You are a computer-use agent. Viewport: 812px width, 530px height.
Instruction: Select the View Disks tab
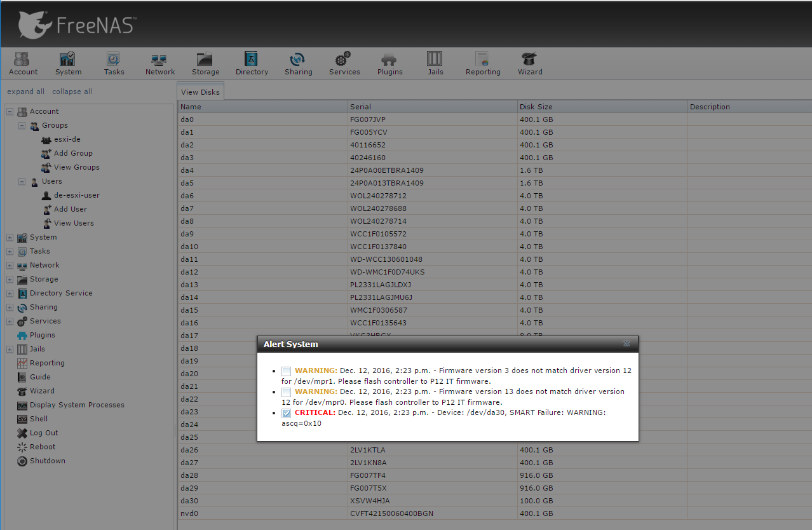point(200,92)
